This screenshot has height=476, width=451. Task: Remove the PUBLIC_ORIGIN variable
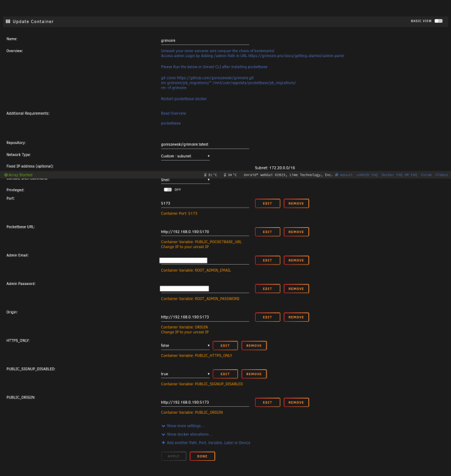pos(296,402)
